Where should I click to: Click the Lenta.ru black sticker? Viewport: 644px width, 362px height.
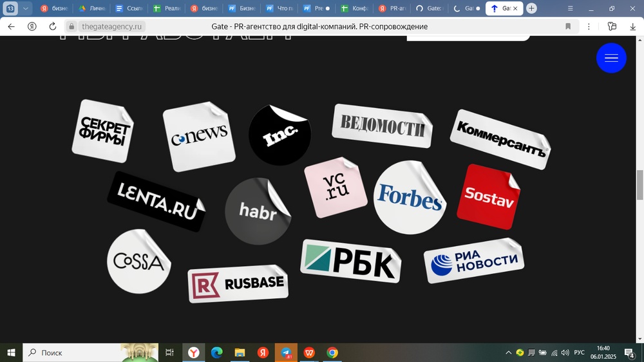[x=156, y=202]
